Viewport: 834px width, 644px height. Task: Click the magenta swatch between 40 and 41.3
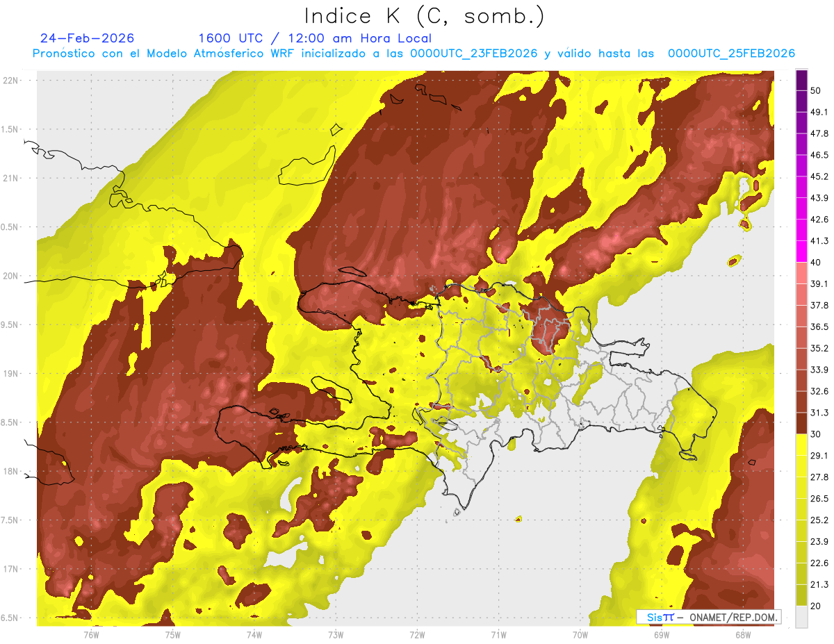[802, 251]
